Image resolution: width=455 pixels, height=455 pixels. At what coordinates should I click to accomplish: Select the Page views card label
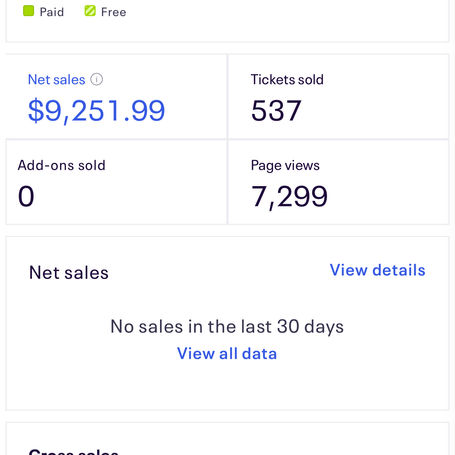coord(285,166)
